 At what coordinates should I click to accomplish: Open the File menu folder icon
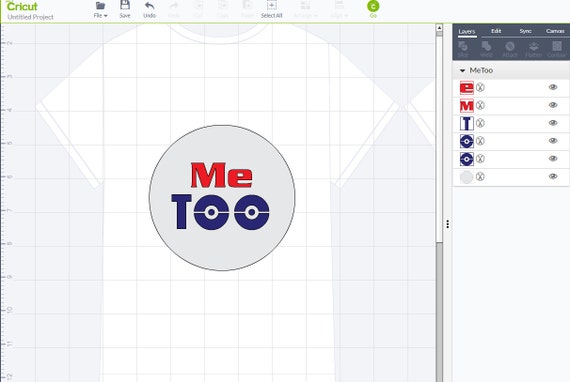(100, 5)
